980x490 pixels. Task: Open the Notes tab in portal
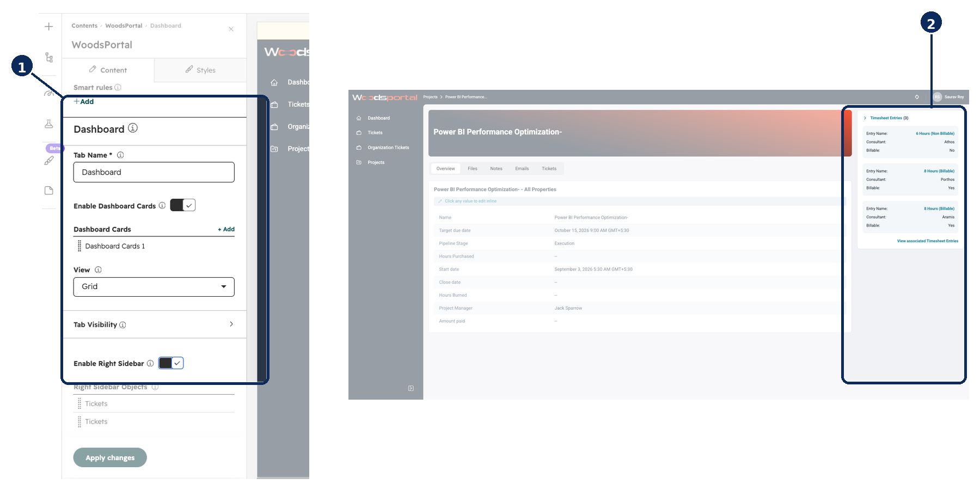(496, 169)
